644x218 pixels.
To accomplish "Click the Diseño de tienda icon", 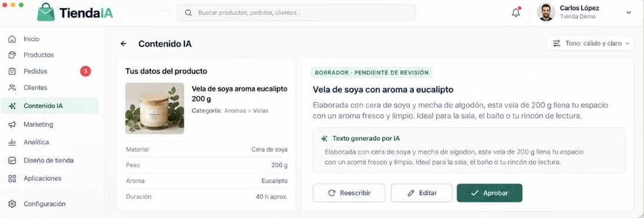I will pos(12,160).
